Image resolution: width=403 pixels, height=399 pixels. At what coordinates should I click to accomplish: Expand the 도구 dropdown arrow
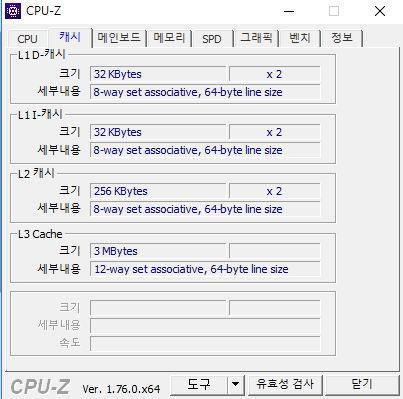coord(236,385)
